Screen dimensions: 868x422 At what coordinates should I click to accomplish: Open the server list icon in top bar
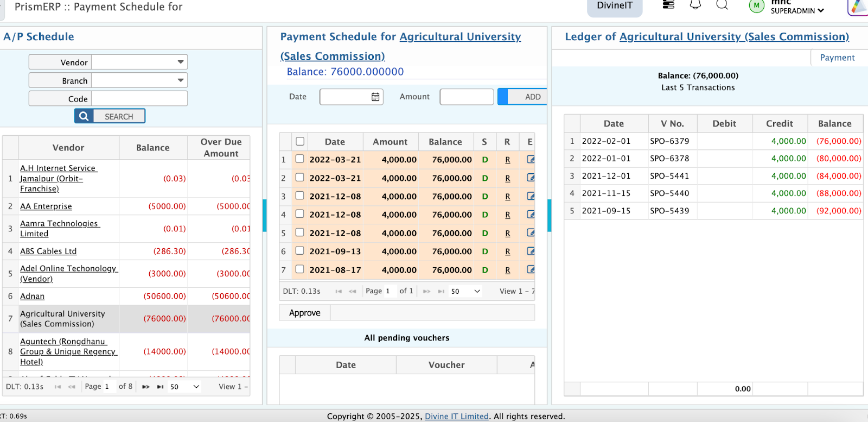(669, 5)
